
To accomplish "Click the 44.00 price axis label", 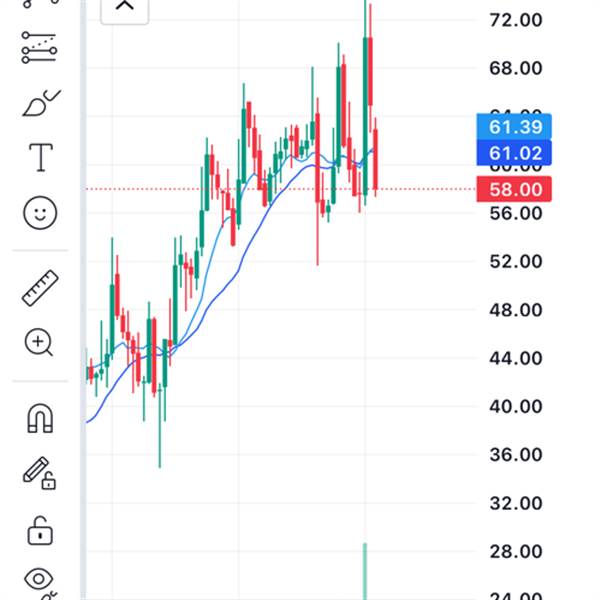I will coord(515,358).
